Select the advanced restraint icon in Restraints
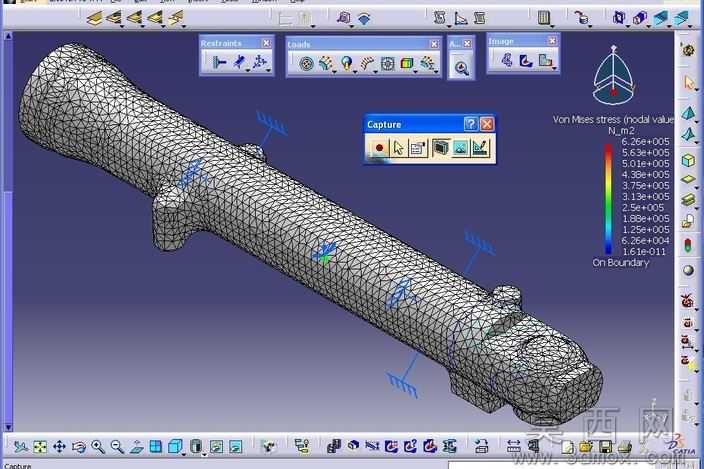704x469 pixels. click(x=259, y=62)
